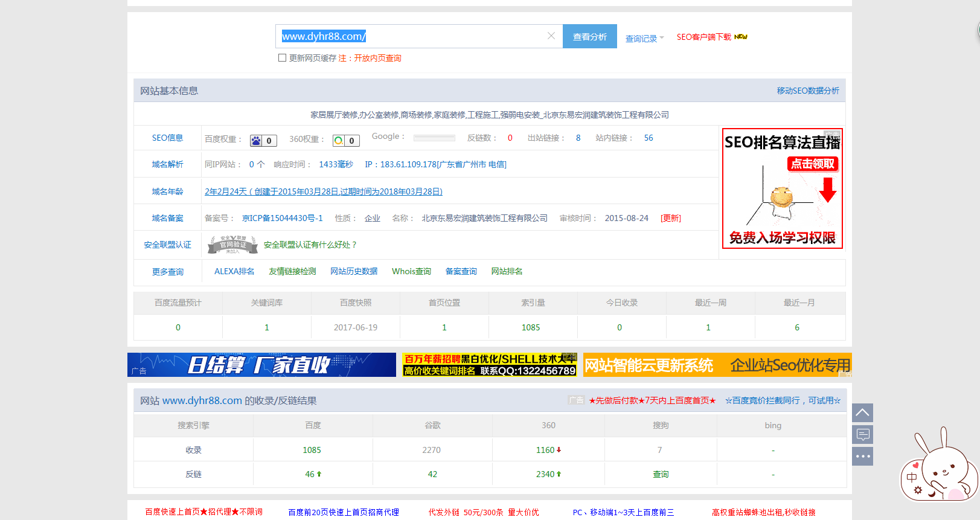The width and height of the screenshot is (980, 520).
Task: Click the SEO排名算法直播 ad banner
Action: click(782, 188)
